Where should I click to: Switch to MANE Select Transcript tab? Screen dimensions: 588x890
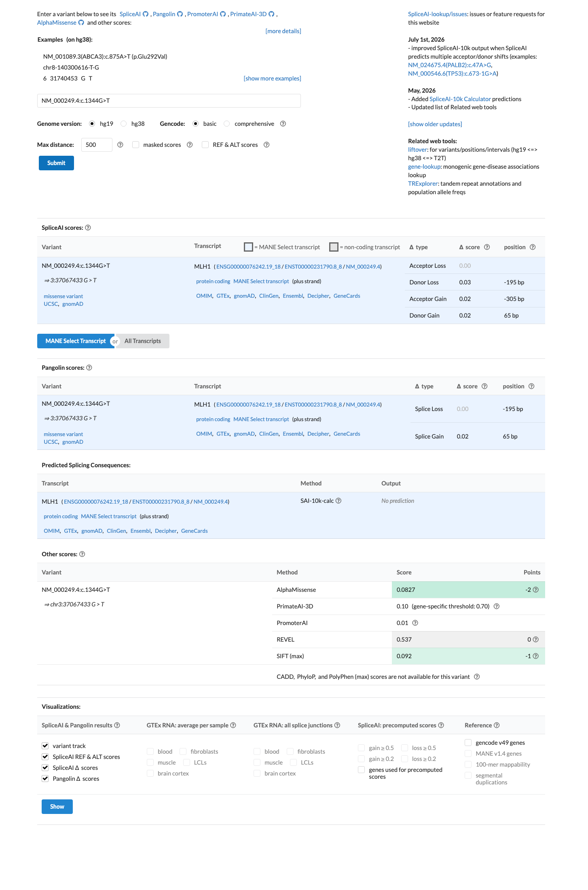pos(76,341)
